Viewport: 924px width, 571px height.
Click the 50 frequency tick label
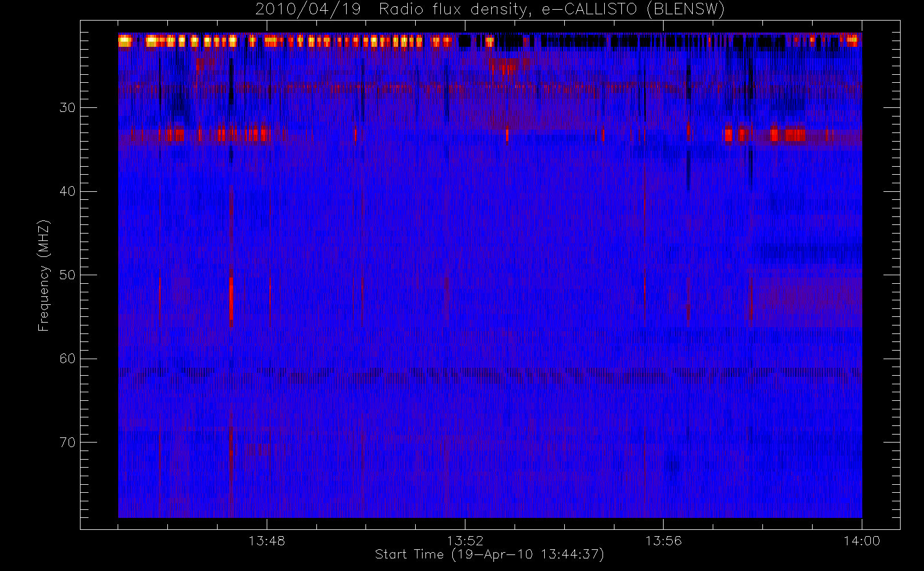tap(67, 275)
